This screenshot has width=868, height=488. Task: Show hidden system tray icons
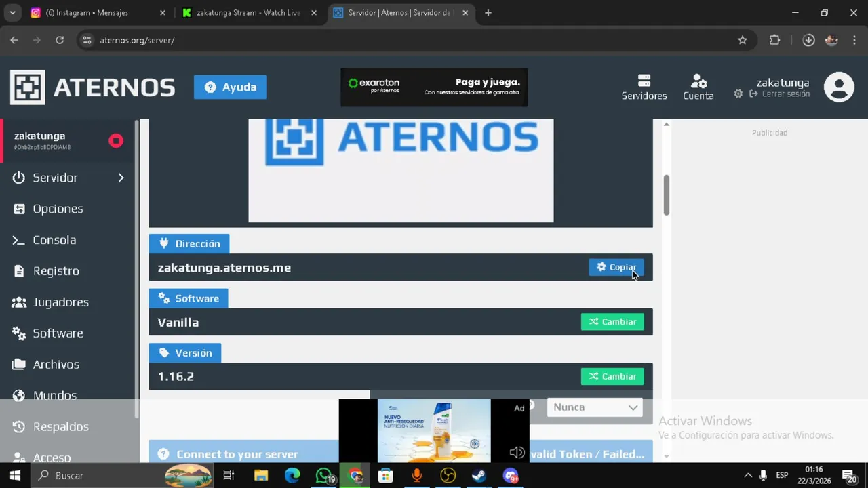[748, 476]
